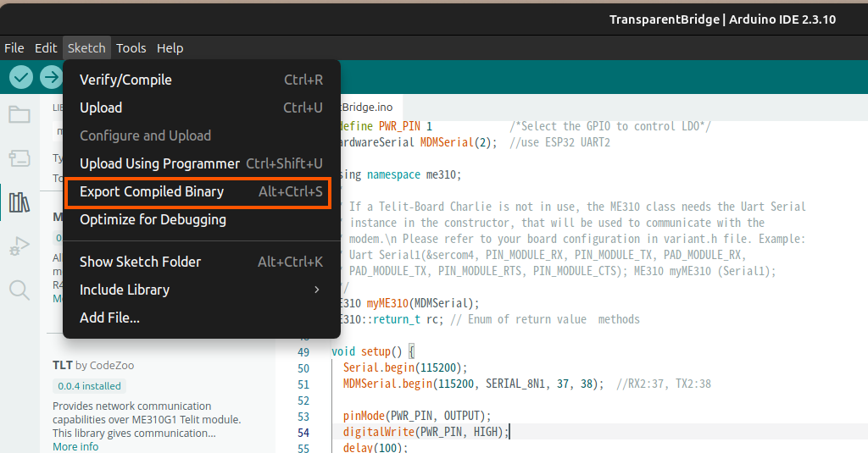
Task: Open the Edit menu
Action: [x=46, y=48]
